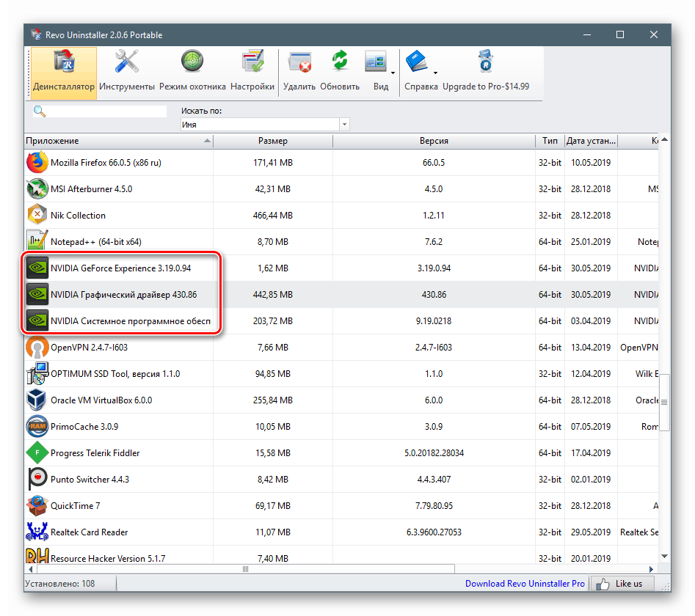The image size is (695, 616).
Task: Sort by Дата установки column header
Action: pos(592,141)
